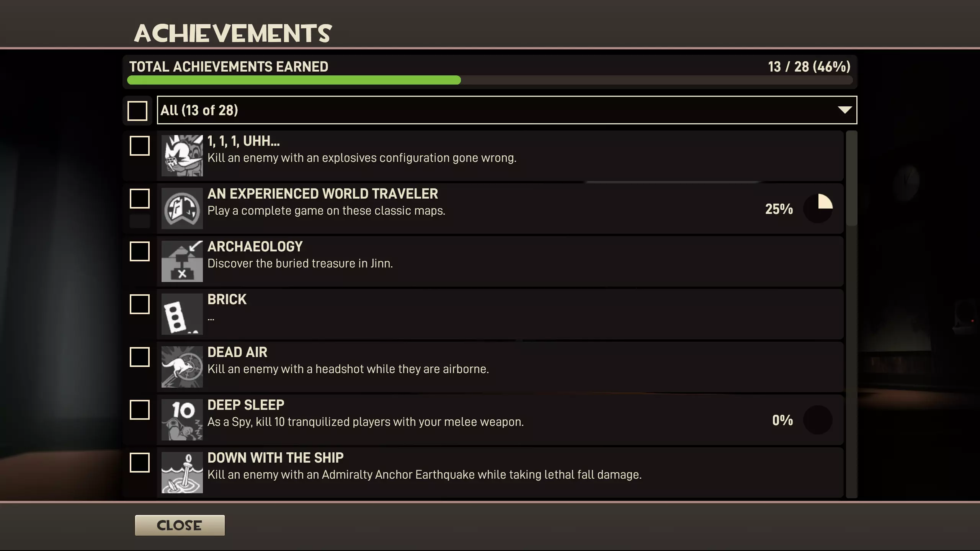Click the Brick achievement icon
Viewport: 980px width, 551px height.
pyautogui.click(x=182, y=314)
